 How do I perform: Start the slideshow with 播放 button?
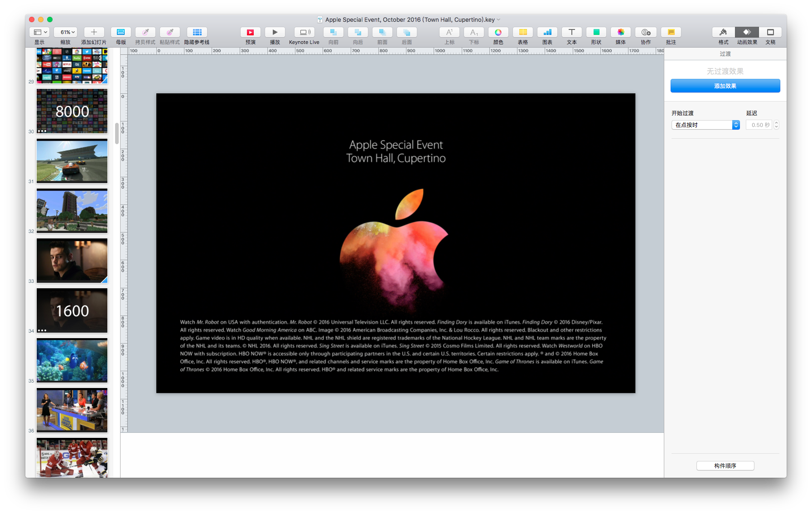(275, 32)
